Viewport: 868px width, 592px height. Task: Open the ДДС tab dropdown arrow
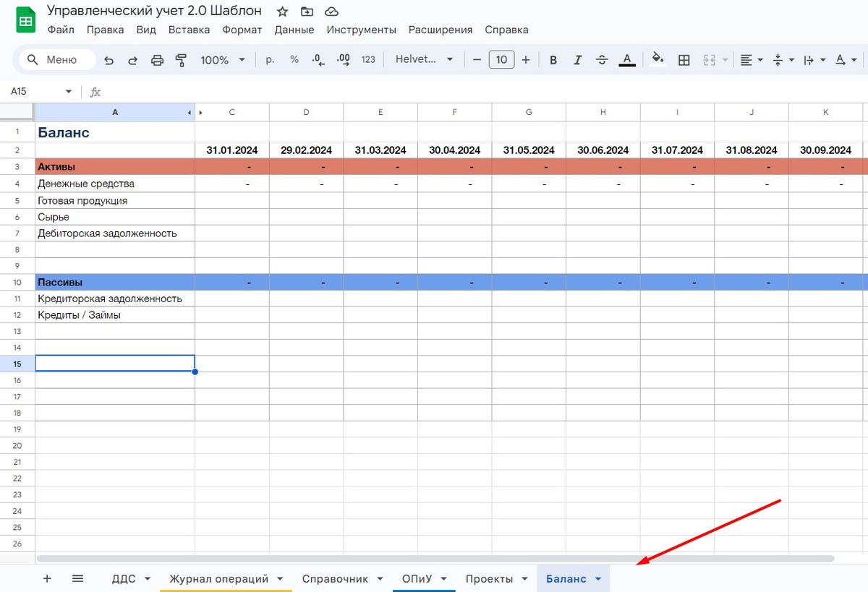click(148, 578)
